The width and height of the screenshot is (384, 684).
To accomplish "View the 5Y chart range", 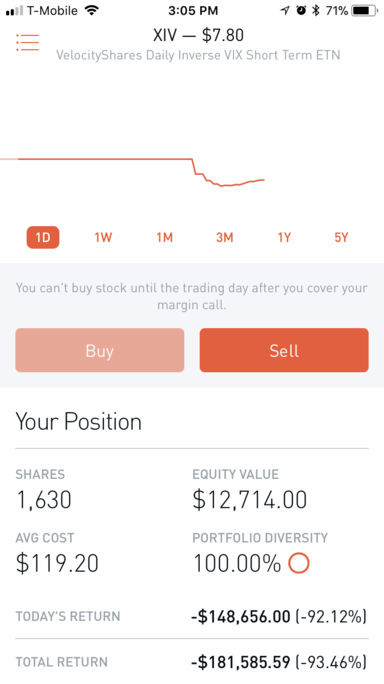I will pyautogui.click(x=341, y=237).
